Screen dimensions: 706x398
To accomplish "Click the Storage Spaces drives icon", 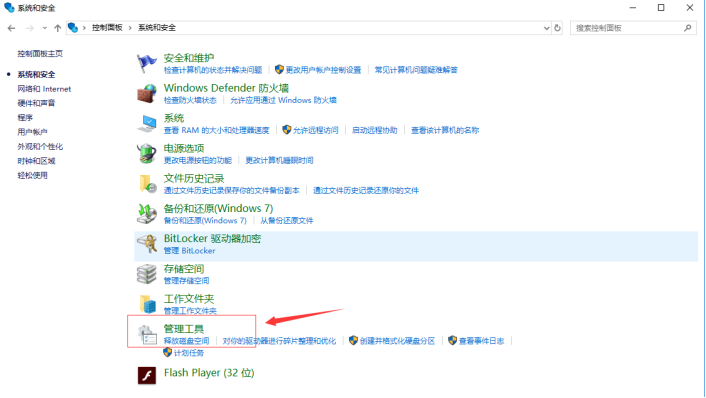I will click(146, 274).
